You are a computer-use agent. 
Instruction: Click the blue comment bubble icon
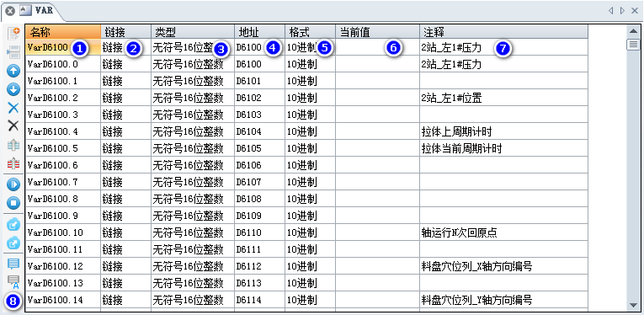pyautogui.click(x=13, y=264)
